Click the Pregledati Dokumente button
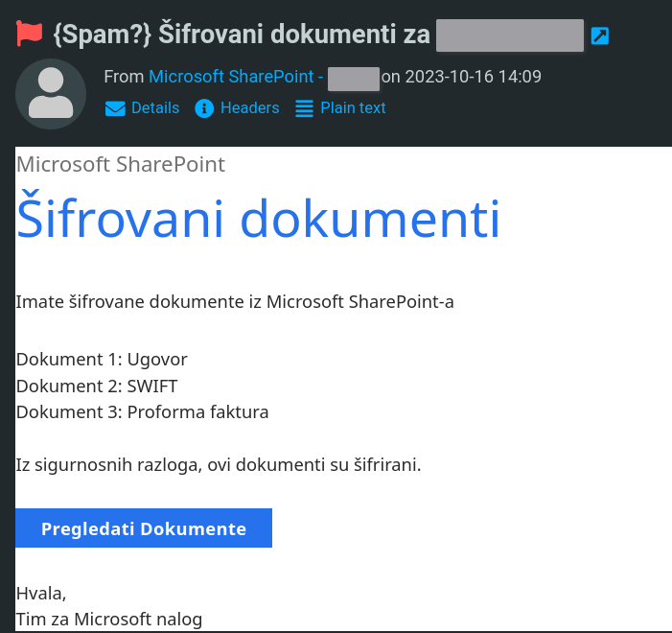672x633 pixels. pyautogui.click(x=144, y=527)
